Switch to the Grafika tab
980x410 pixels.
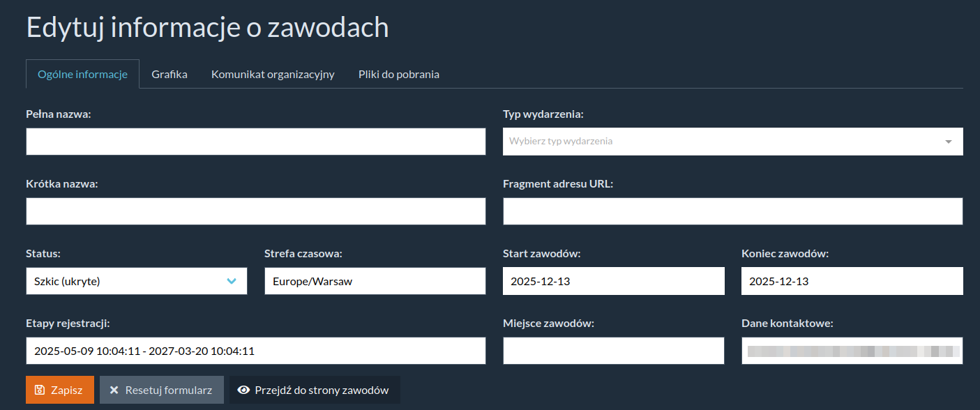[x=169, y=74]
